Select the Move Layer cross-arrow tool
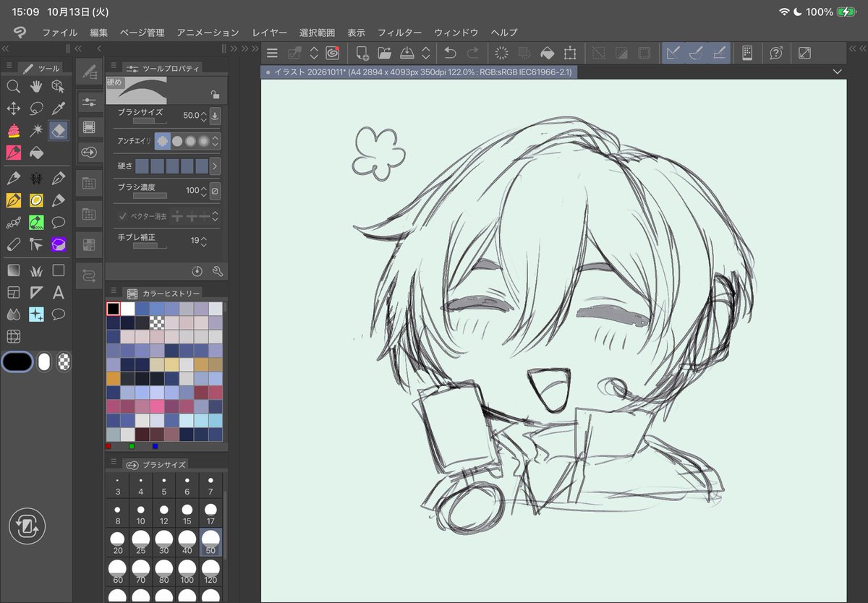The image size is (868, 603). coord(13,108)
